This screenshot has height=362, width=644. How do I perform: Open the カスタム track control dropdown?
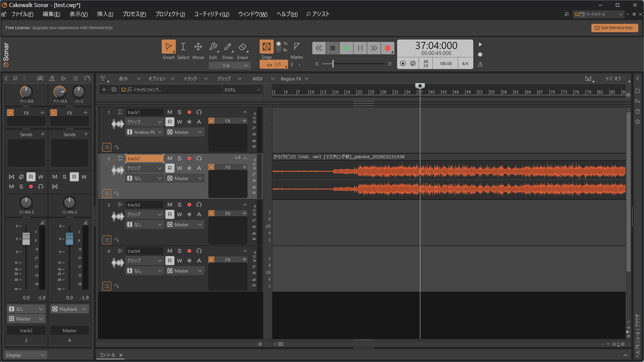click(242, 90)
